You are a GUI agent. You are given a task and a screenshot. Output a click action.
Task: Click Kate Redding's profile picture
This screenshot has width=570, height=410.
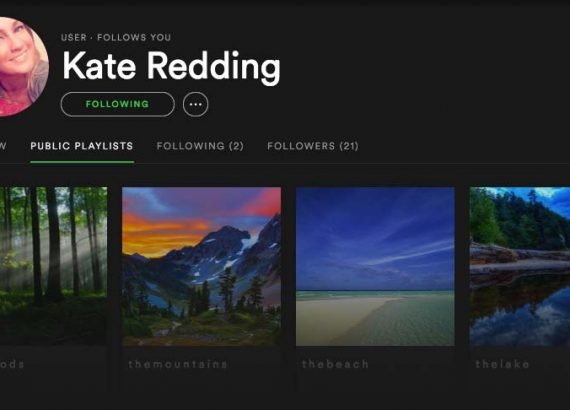[x=23, y=67]
